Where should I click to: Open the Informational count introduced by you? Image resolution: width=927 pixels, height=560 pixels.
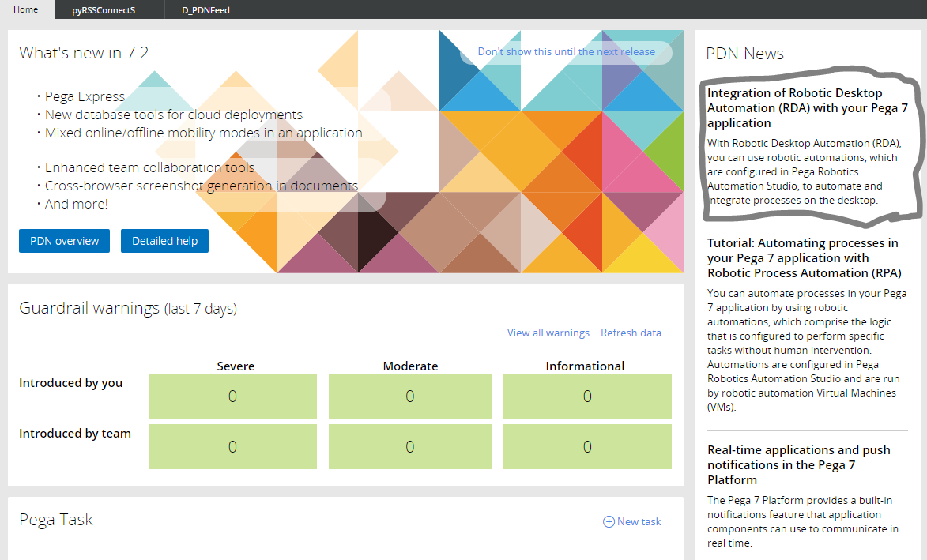[x=587, y=396]
